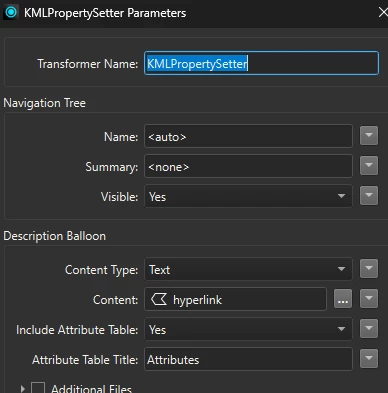Click the Attribute Table Title field
The width and height of the screenshot is (388, 393).
coord(248,359)
